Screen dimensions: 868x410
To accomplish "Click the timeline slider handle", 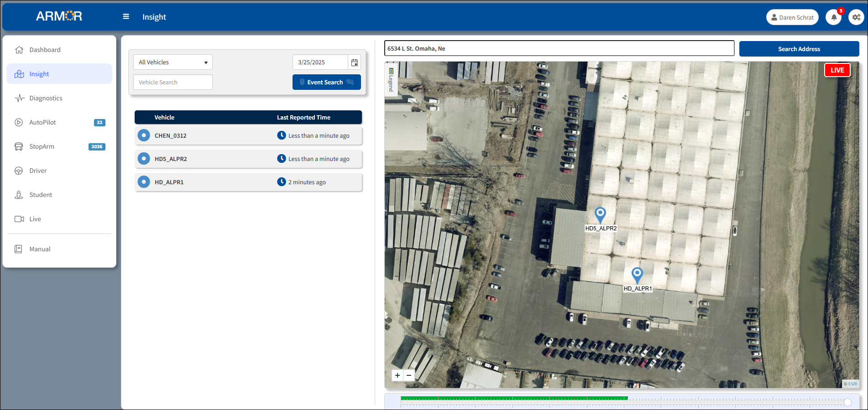I will click(x=847, y=402).
